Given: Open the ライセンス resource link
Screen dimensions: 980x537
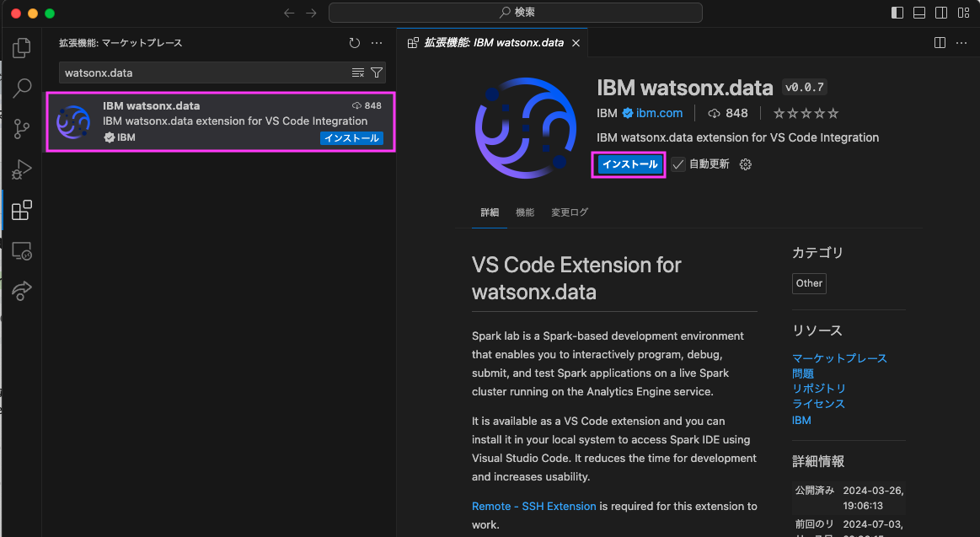Looking at the screenshot, I should (819, 404).
